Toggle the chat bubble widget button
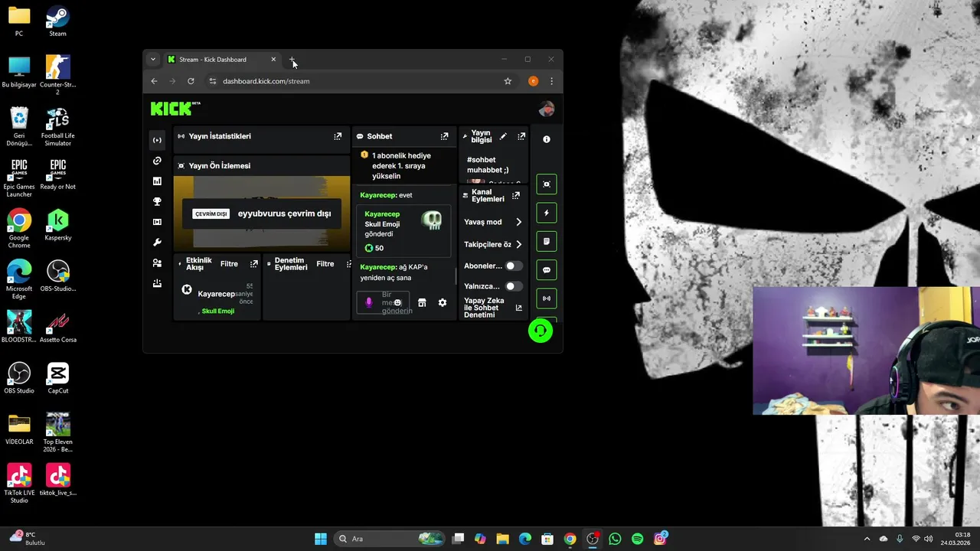 tap(547, 270)
